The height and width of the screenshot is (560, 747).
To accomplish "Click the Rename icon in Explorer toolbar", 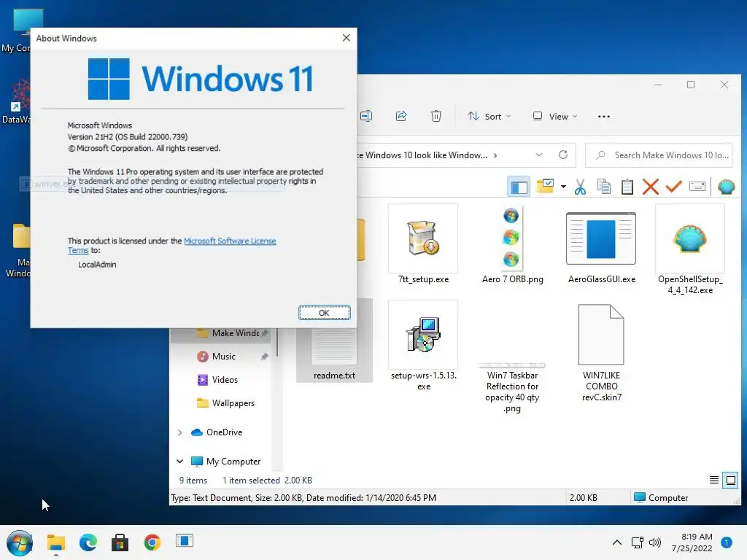I will click(x=366, y=116).
